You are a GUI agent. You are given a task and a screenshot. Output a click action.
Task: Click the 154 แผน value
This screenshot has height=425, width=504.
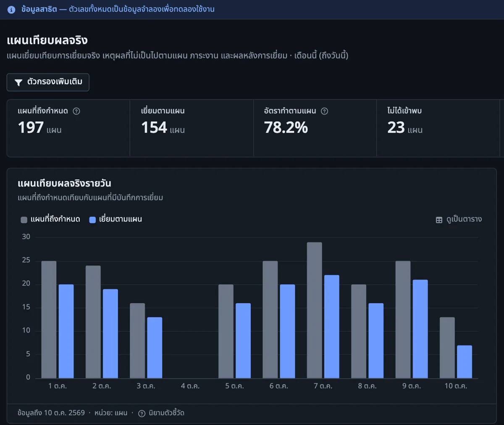click(163, 128)
